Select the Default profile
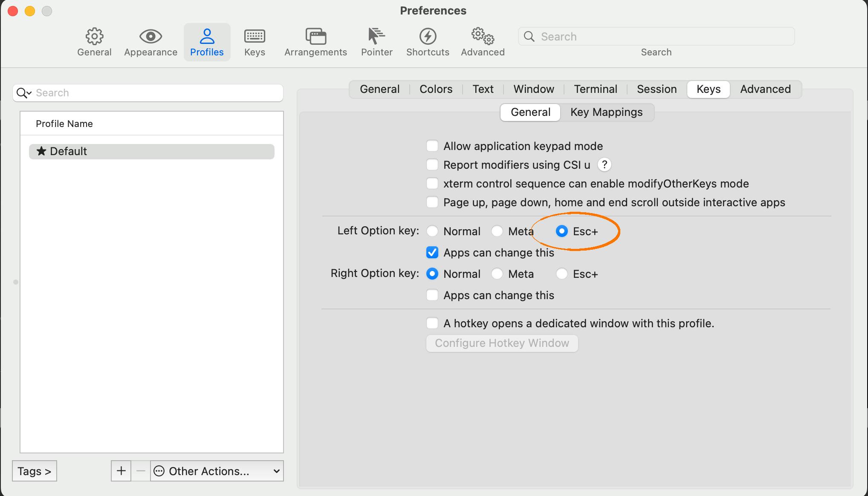The image size is (868, 496). tap(68, 151)
